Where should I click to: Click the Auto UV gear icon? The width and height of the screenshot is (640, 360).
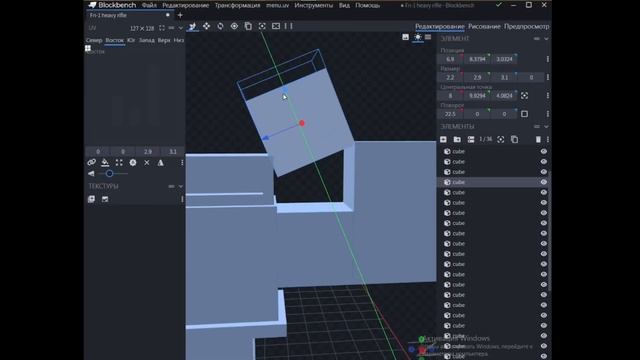(133, 162)
